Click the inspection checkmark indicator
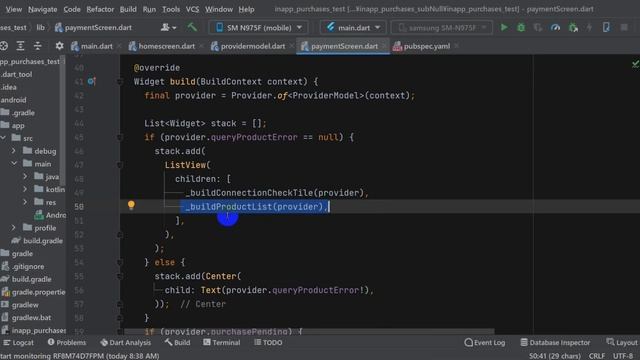Viewport: 640px width, 360px height. (x=635, y=64)
